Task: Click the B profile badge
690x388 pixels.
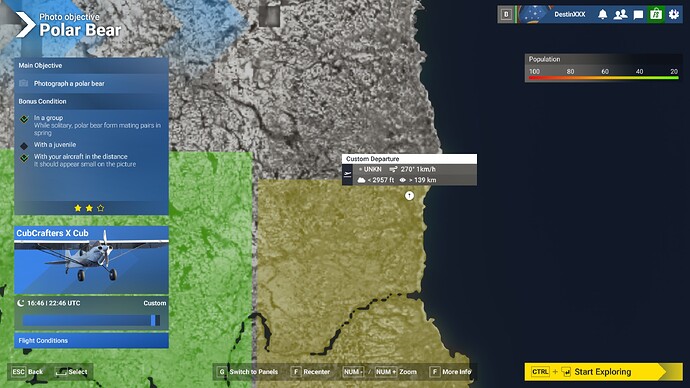Action: click(506, 14)
